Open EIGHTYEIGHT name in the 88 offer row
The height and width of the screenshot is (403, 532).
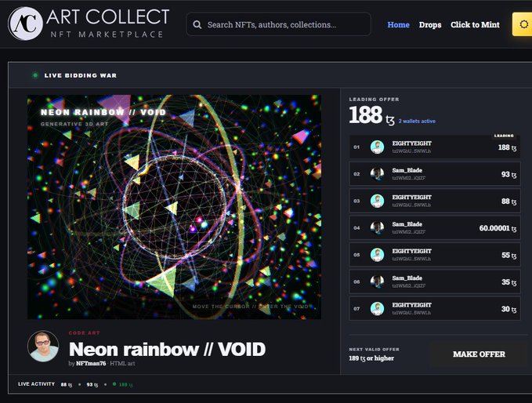click(x=412, y=198)
